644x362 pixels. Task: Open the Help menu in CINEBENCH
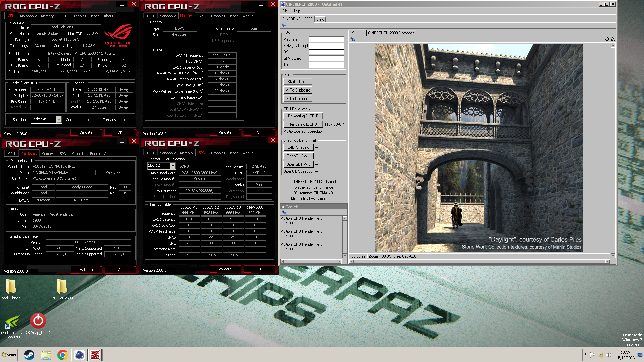pos(296,11)
